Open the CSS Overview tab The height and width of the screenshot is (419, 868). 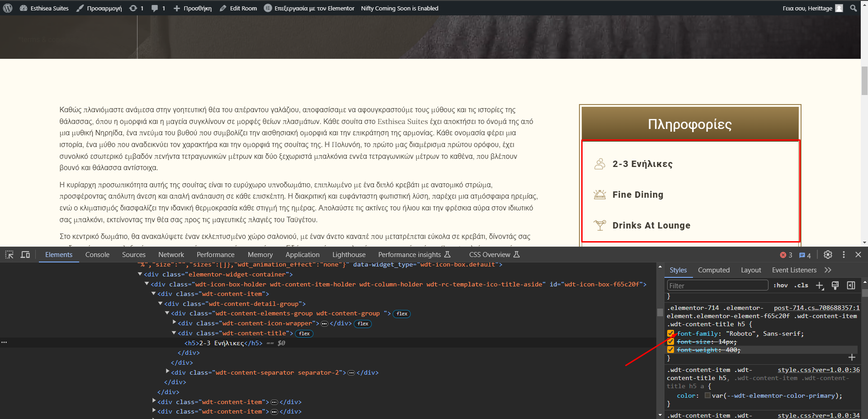[x=494, y=255]
